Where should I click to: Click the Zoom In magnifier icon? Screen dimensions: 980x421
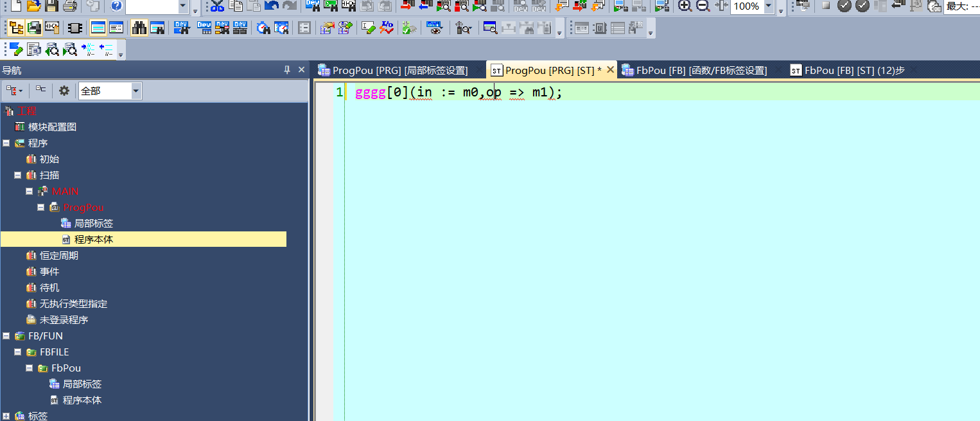[685, 6]
